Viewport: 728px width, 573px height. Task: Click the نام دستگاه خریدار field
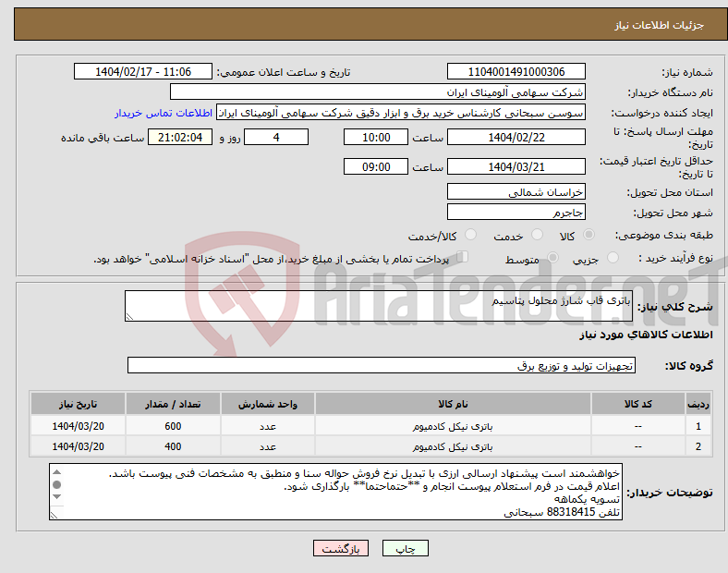pos(378,91)
